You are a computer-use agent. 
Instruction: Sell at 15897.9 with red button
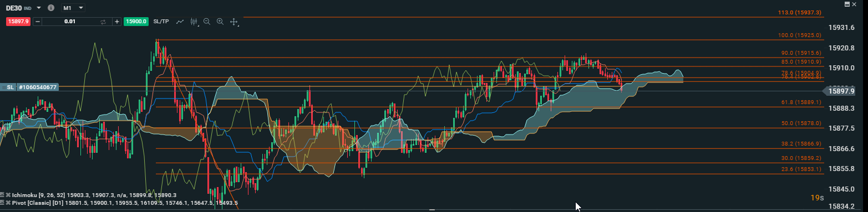(18, 22)
